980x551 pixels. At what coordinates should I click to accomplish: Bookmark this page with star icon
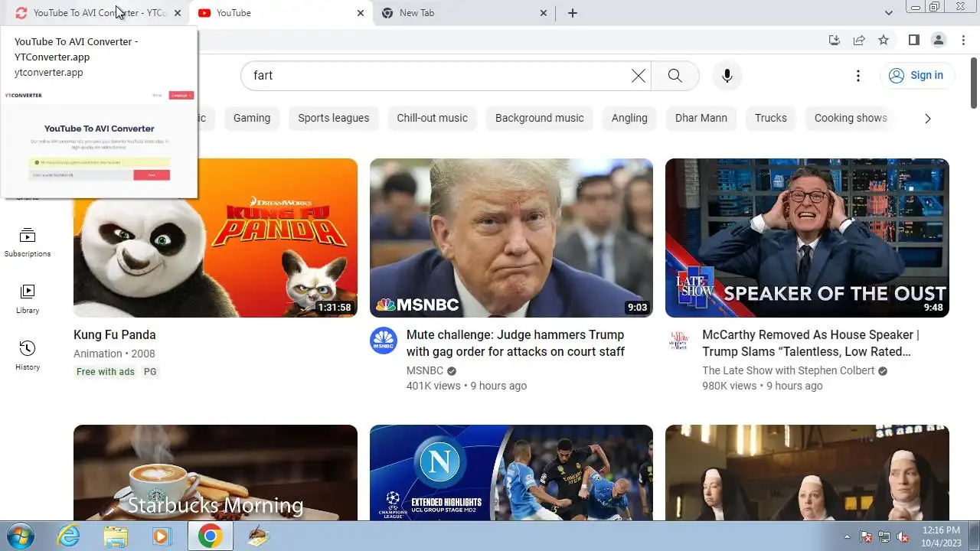(884, 40)
